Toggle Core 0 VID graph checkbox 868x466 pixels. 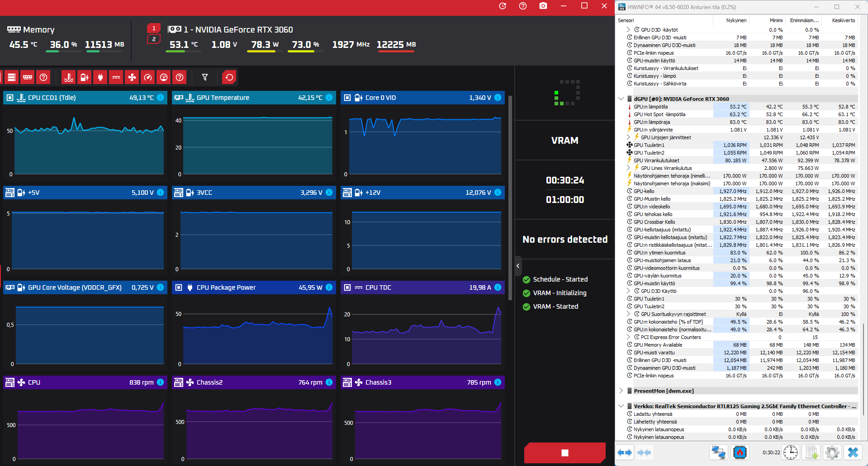(347, 98)
